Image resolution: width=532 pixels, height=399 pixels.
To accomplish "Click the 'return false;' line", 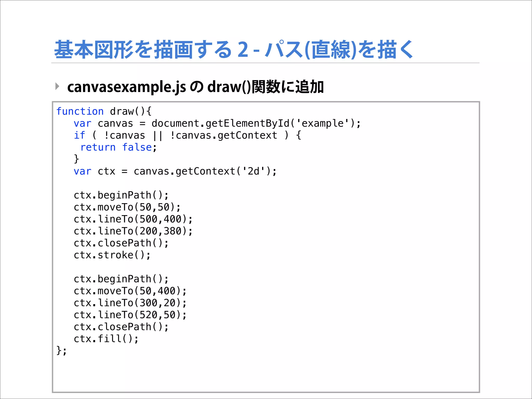I will pyautogui.click(x=119, y=147).
